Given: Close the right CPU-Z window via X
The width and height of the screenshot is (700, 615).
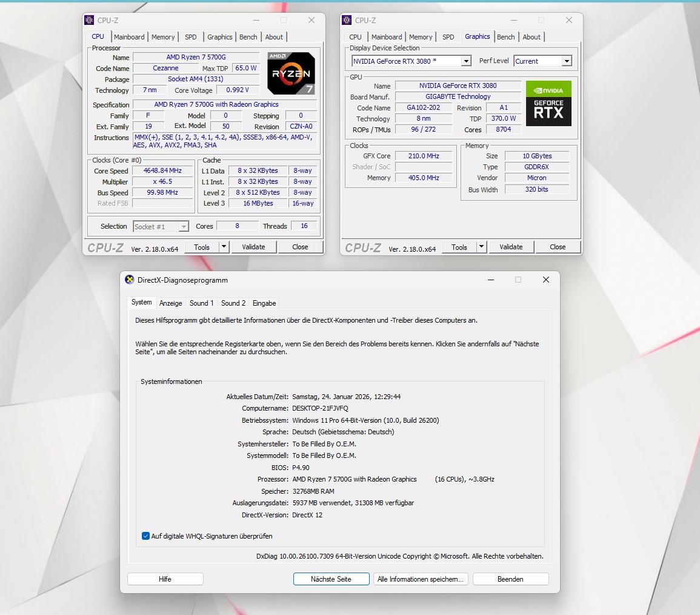Looking at the screenshot, I should pos(569,20).
